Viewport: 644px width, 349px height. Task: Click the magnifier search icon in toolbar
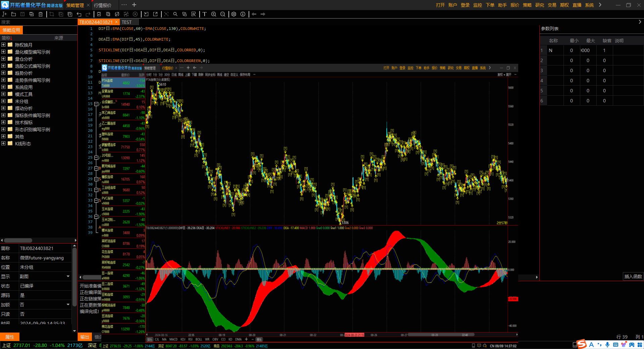175,14
